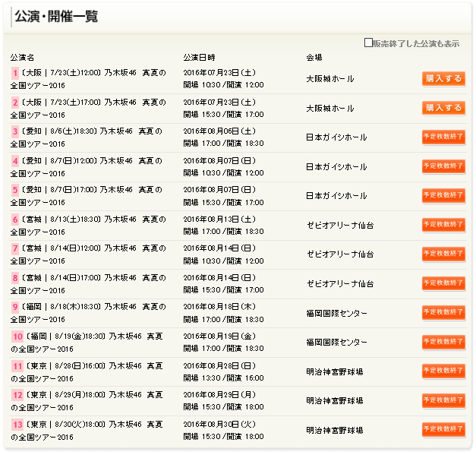Click show title 〔福岡 | 8/19(金)18:30〕
The width and height of the screenshot is (476, 455).
click(65, 337)
